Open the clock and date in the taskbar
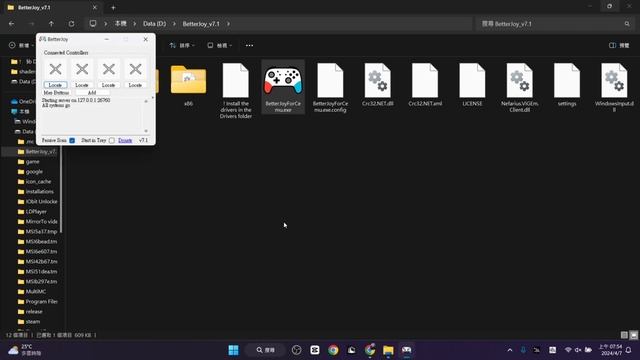 [x=610, y=350]
